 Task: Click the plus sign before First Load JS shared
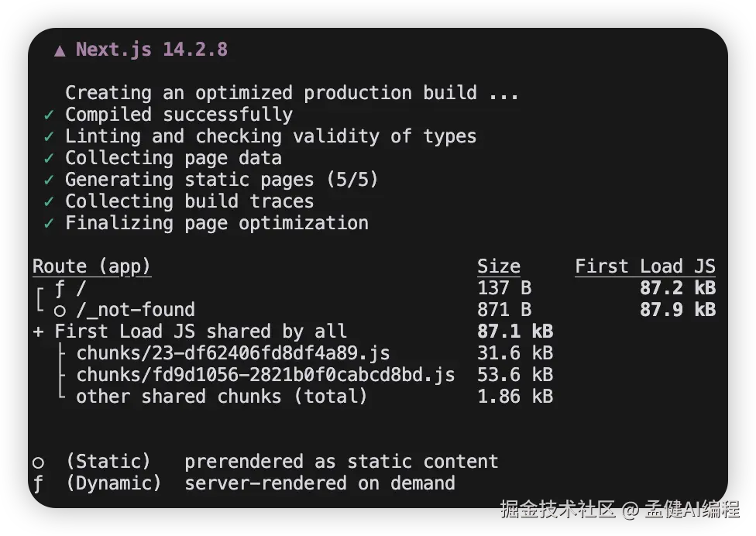coord(38,332)
